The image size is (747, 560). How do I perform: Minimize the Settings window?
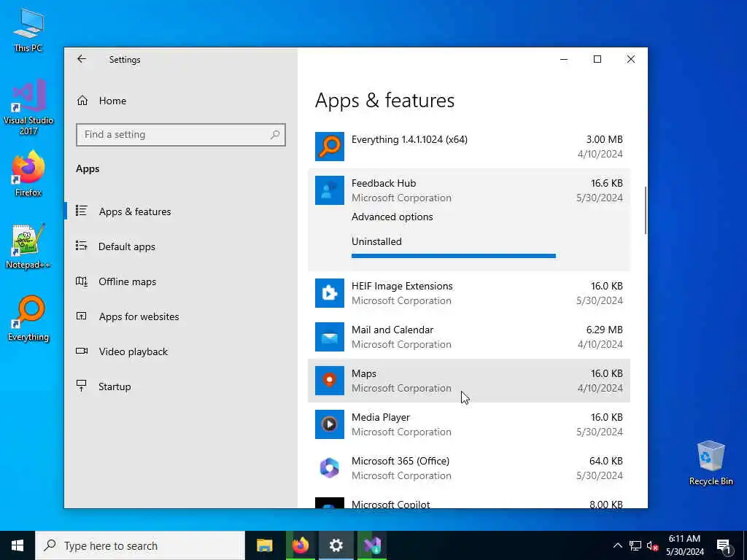pos(564,59)
